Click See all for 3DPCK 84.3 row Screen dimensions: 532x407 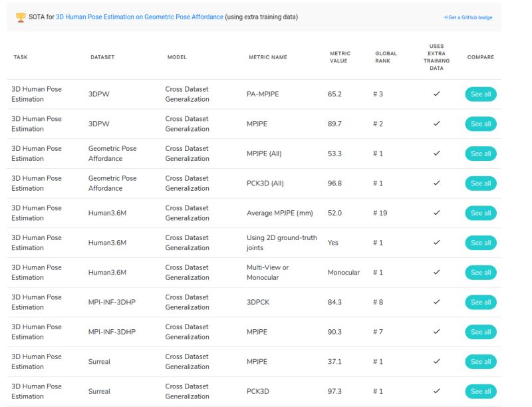click(480, 302)
